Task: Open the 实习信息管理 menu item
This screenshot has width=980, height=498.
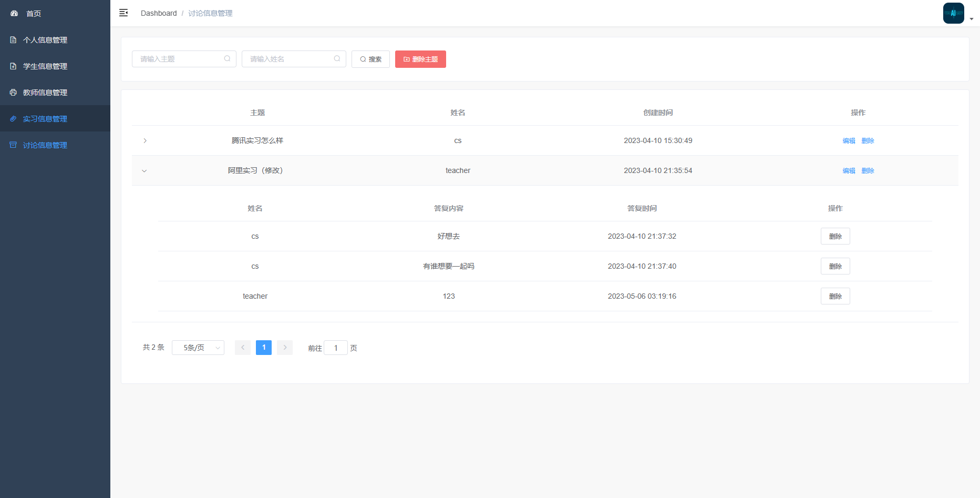Action: coord(45,119)
